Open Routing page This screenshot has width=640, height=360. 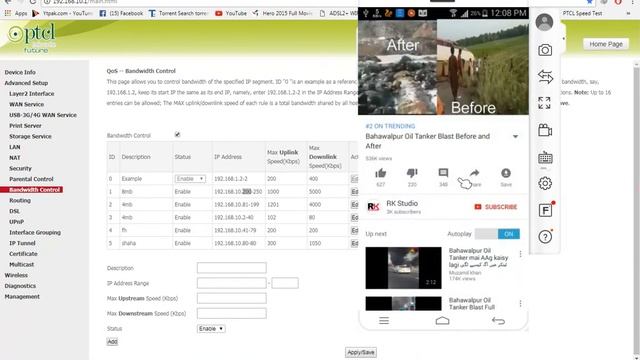coord(20,200)
